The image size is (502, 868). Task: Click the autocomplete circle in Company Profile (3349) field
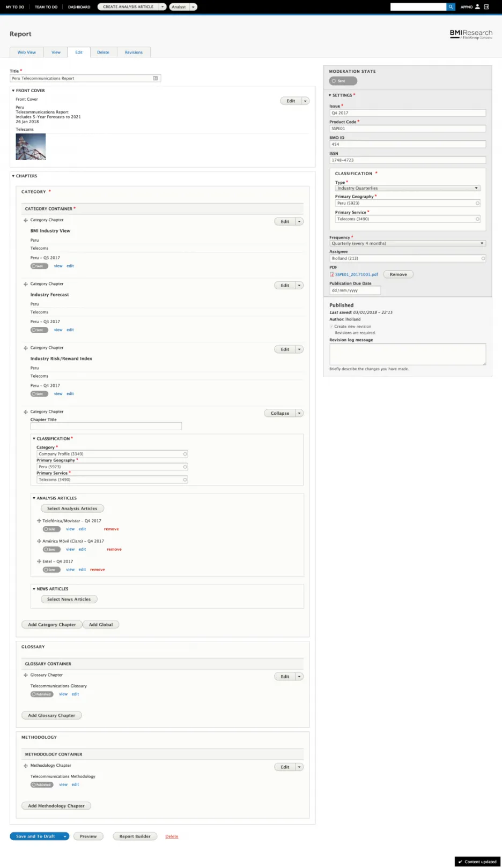[x=185, y=454]
